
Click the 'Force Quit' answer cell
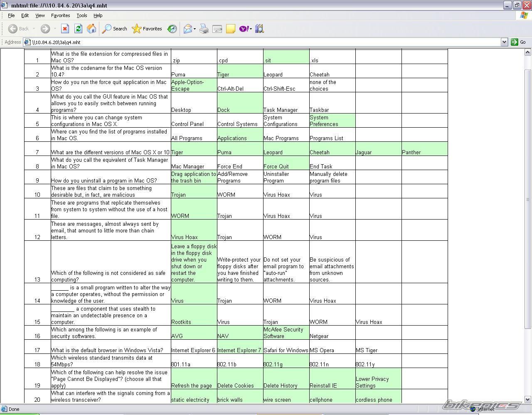click(286, 163)
